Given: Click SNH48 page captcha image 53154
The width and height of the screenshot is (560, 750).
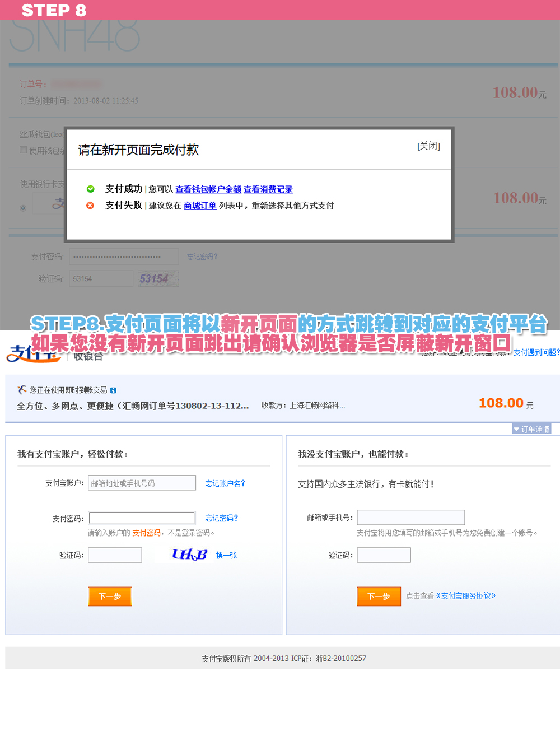Looking at the screenshot, I should (x=158, y=278).
